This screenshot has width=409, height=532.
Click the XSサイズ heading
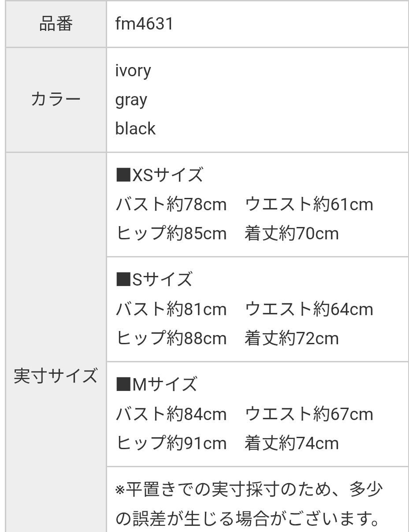(159, 175)
